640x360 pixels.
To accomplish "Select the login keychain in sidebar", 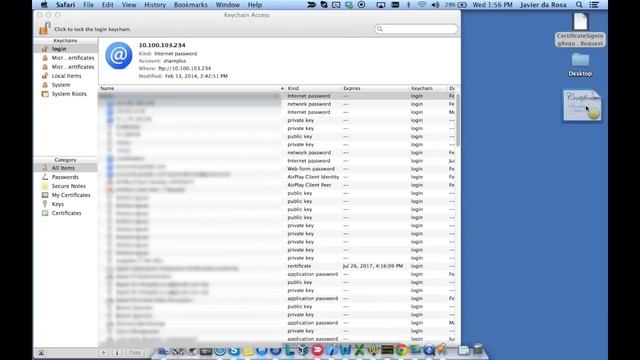I will tap(65, 49).
